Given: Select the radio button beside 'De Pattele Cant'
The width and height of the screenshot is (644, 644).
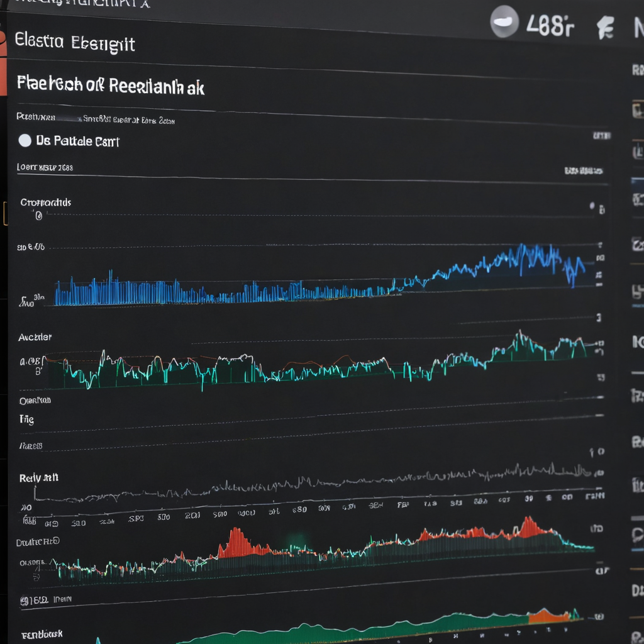Looking at the screenshot, I should click(25, 140).
